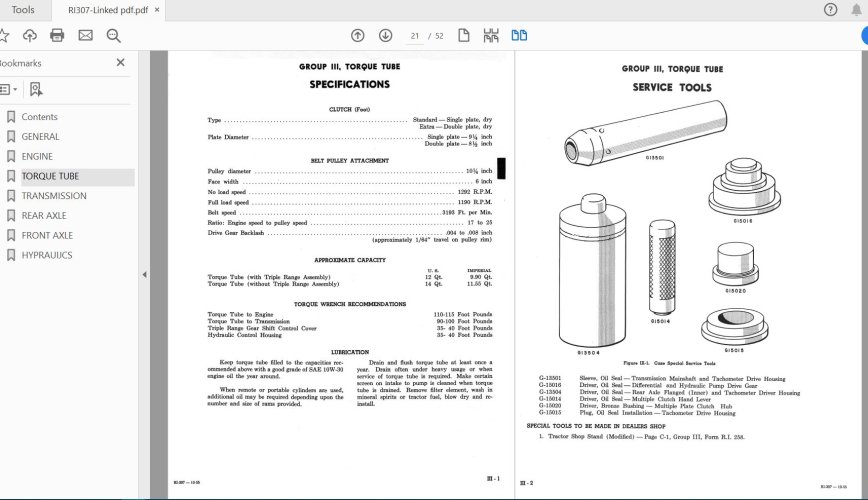868x500 pixels.
Task: Enable the scrolling page view icon
Action: tap(491, 36)
